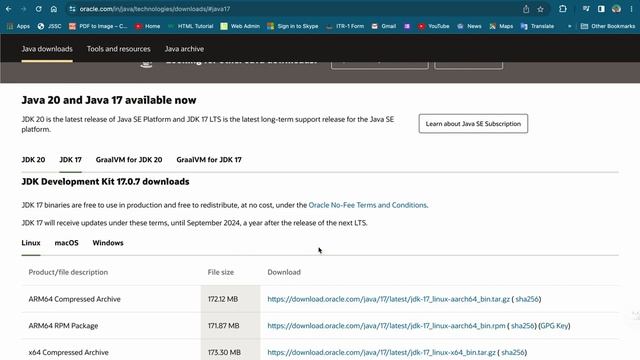Open the Other Bookmarks folder
Viewport: 640px width, 360px height.
608,26
